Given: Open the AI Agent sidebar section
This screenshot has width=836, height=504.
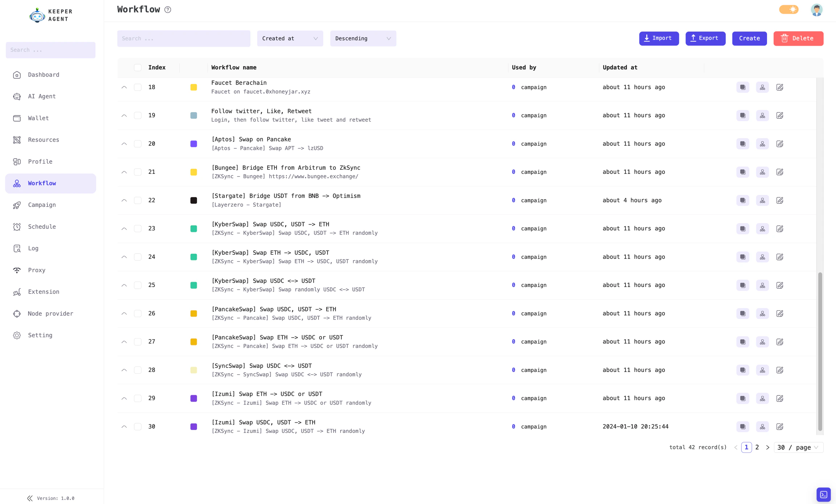Looking at the screenshot, I should click(42, 96).
